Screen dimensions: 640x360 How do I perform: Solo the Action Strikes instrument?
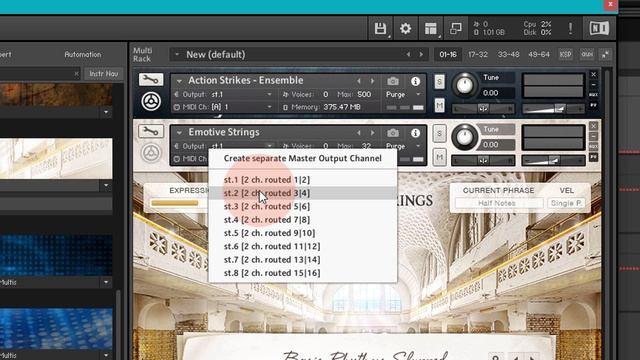click(x=439, y=82)
